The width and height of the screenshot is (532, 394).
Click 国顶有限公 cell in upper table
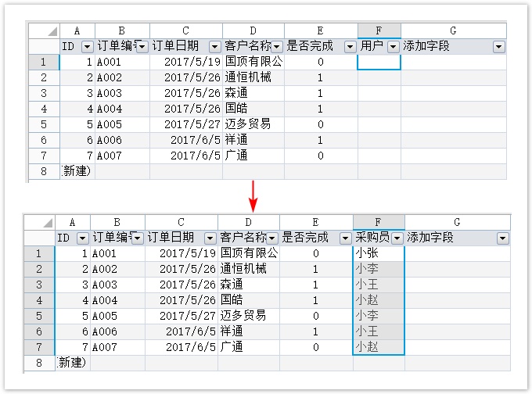tap(253, 62)
